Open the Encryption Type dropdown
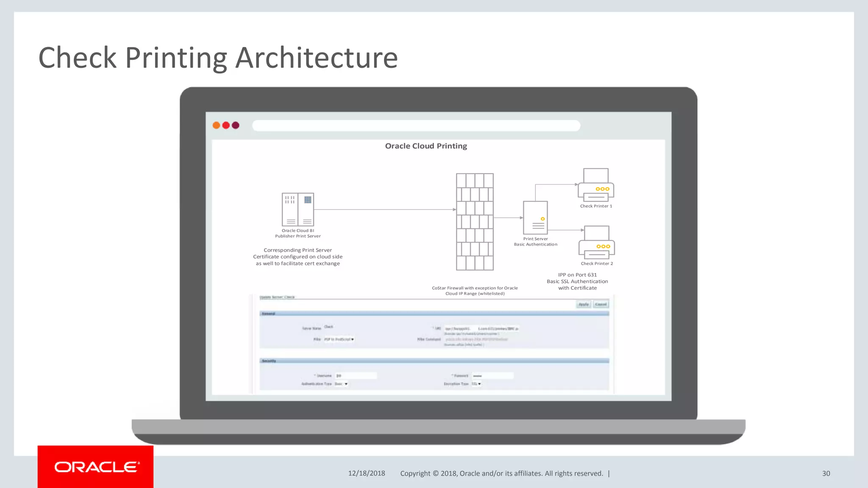This screenshot has height=488, width=868. (x=476, y=384)
